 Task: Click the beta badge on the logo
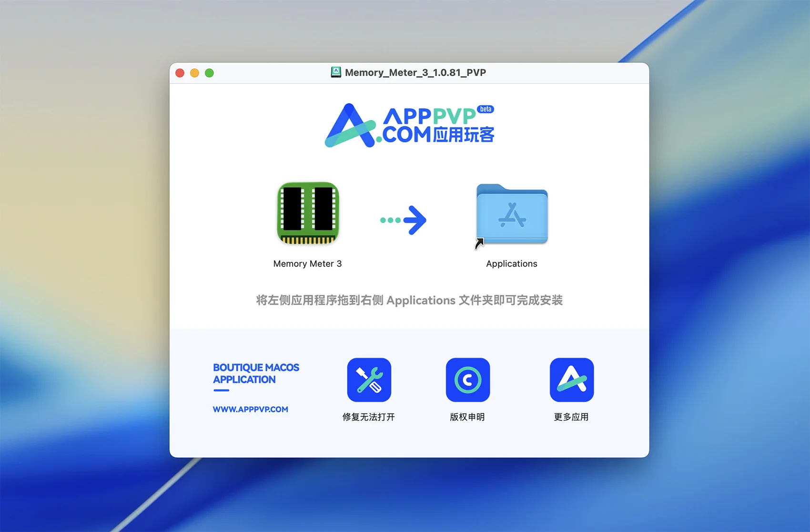point(486,109)
